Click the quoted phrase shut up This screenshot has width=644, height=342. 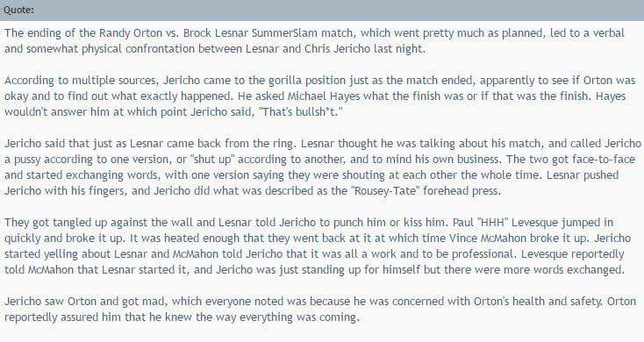(212, 160)
